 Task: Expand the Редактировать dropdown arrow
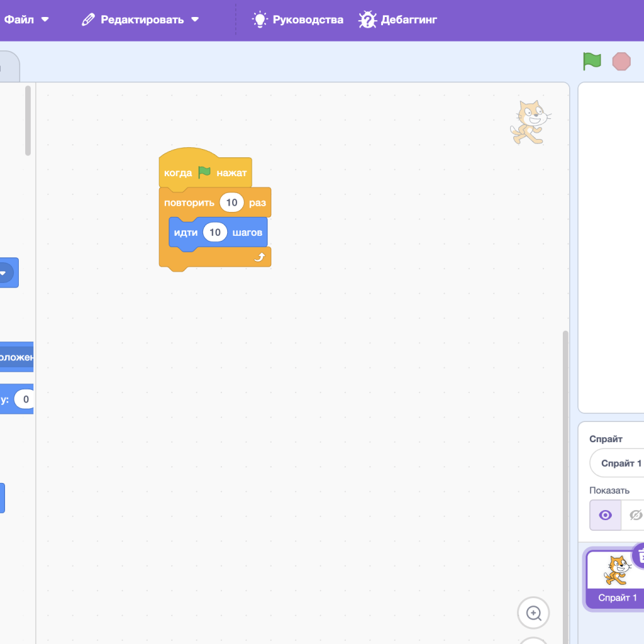[195, 19]
